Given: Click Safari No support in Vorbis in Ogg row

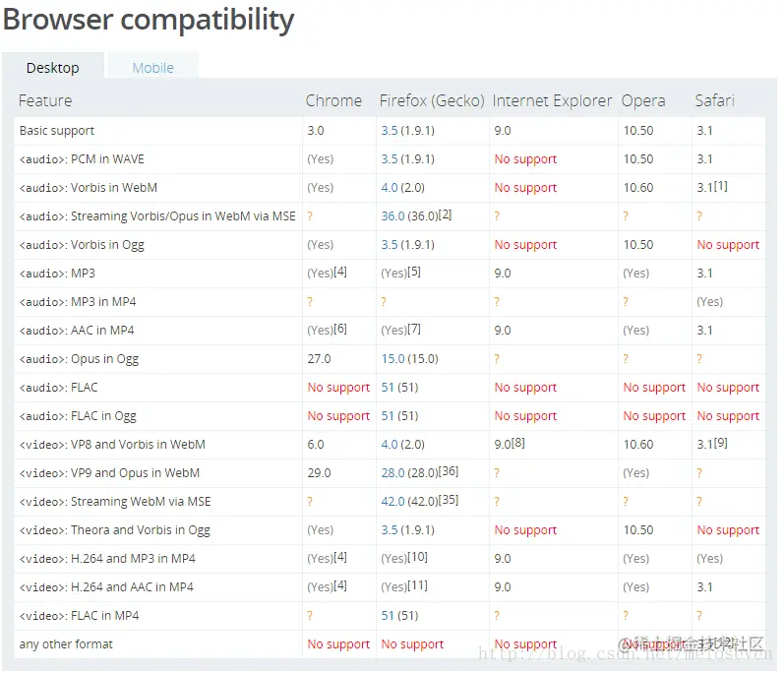Looking at the screenshot, I should click(728, 244).
